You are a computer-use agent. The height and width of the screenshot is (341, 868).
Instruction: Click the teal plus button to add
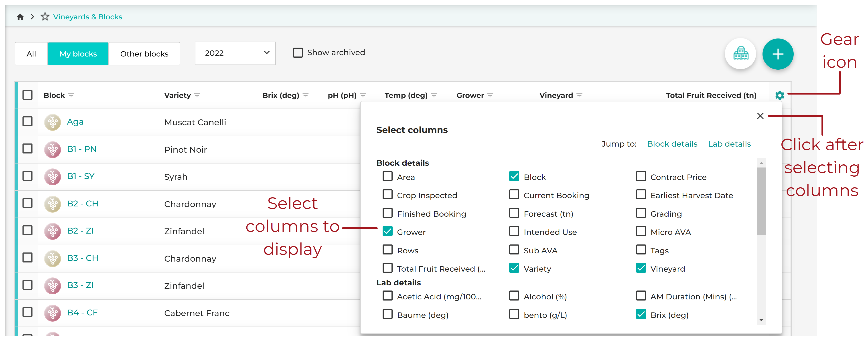[778, 54]
